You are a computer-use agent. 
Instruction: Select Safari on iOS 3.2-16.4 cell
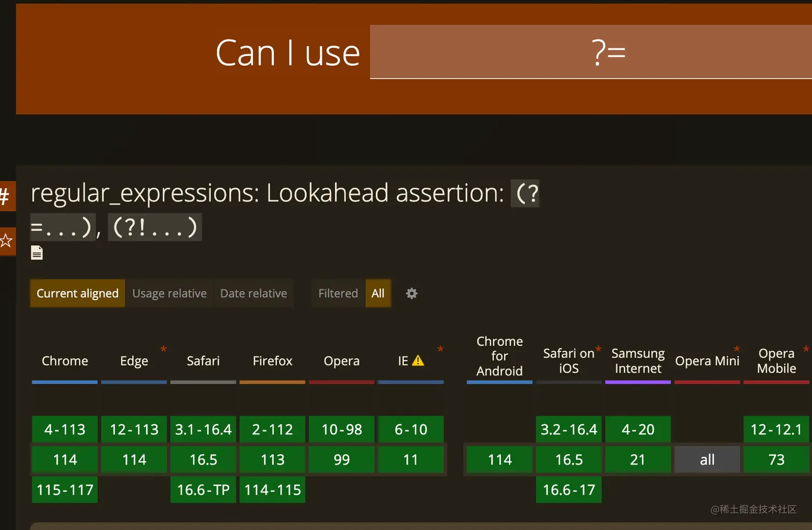(569, 430)
